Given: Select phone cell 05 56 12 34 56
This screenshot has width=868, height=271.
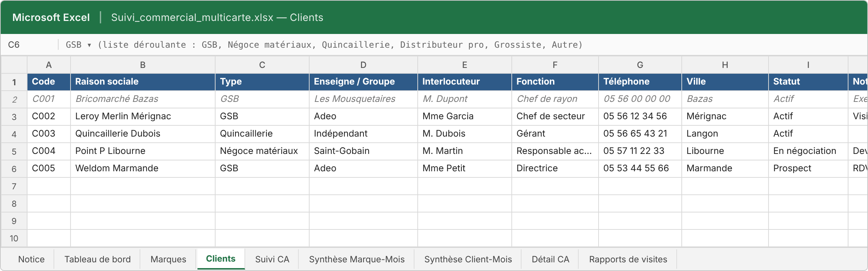Looking at the screenshot, I should pos(640,116).
